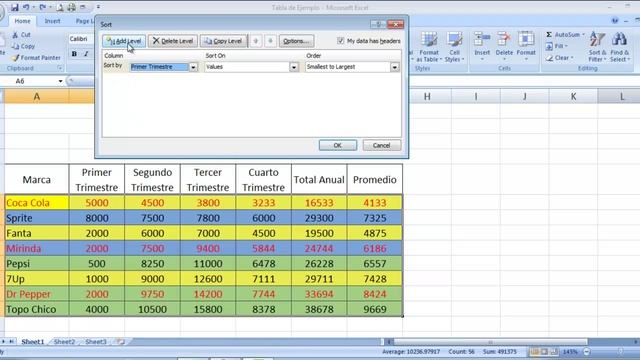The image size is (640, 360).
Task: Move sort level up arrow
Action: tap(256, 41)
